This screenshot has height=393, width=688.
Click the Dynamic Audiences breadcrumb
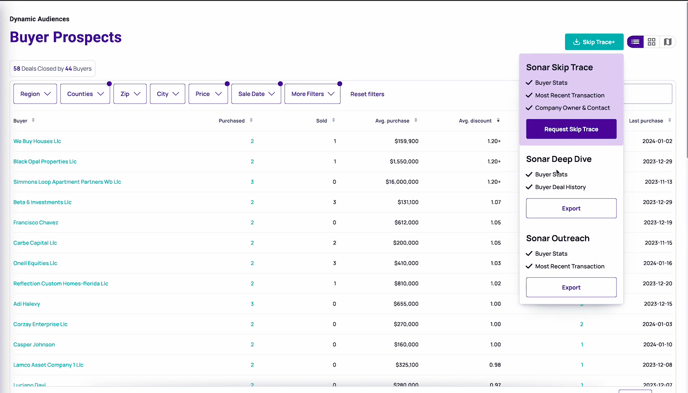(39, 19)
